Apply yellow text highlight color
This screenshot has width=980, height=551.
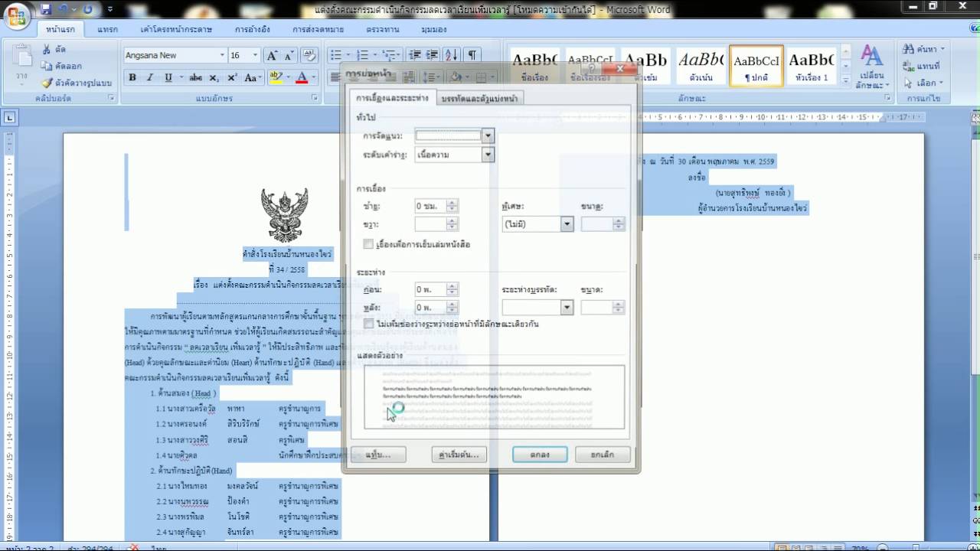pyautogui.click(x=275, y=77)
